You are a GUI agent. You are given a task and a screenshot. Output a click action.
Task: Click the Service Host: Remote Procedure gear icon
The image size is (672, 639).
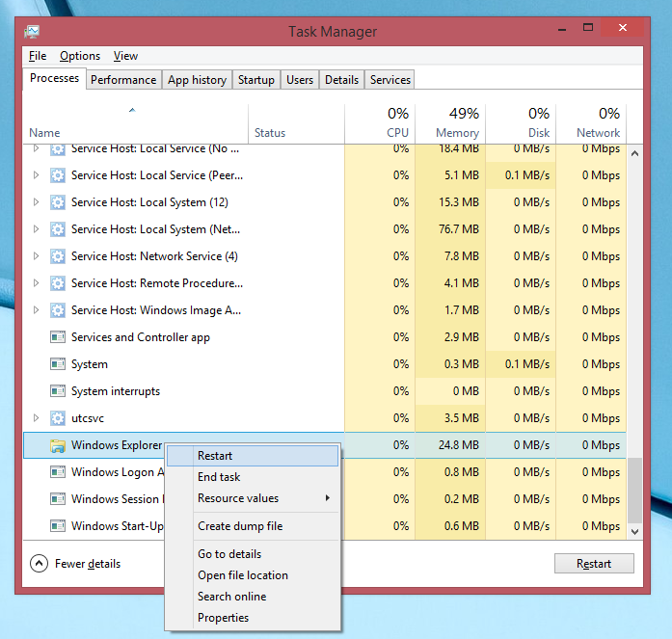pyautogui.click(x=58, y=283)
